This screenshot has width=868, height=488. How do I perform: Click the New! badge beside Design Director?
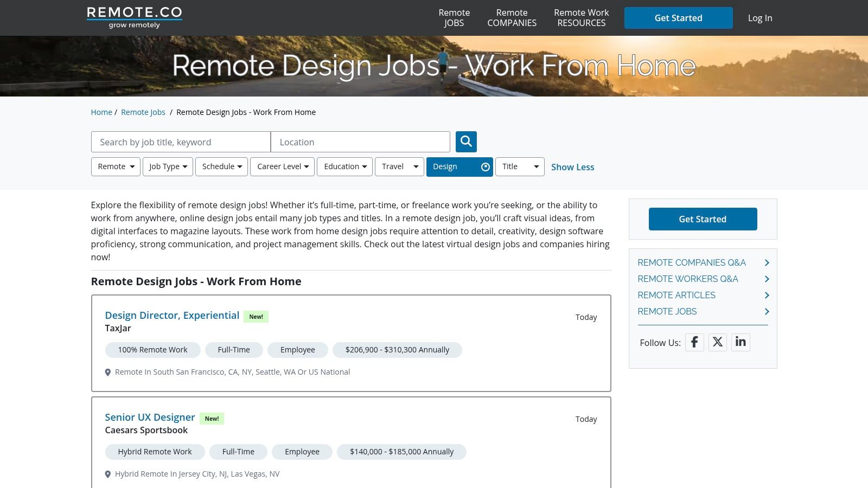256,317
